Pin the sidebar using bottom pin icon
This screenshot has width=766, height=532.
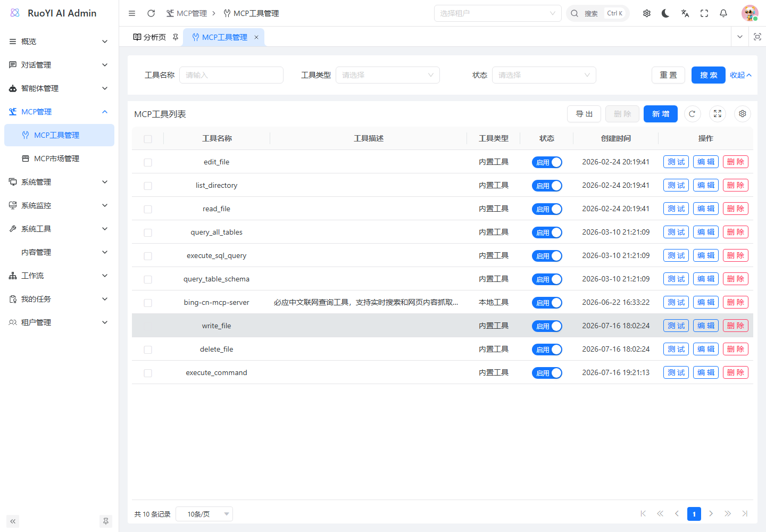pyautogui.click(x=106, y=521)
